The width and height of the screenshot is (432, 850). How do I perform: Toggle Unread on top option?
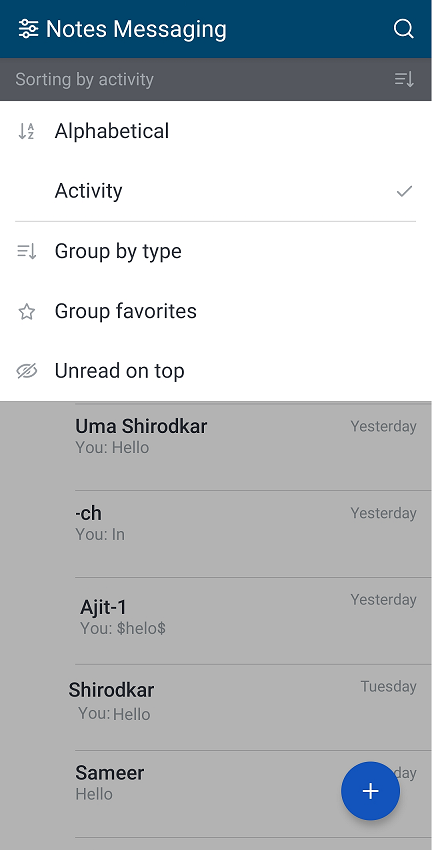(x=216, y=371)
